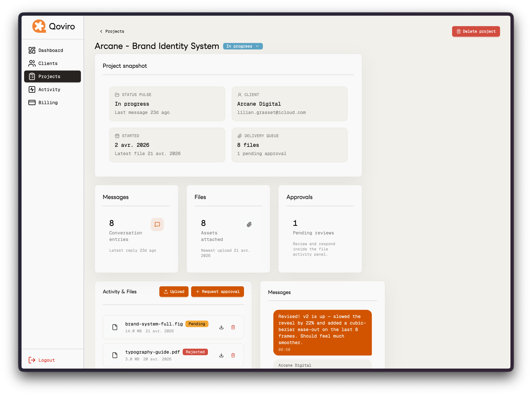
Task: Click the chat bubble icon in Messages card
Action: pyautogui.click(x=157, y=224)
